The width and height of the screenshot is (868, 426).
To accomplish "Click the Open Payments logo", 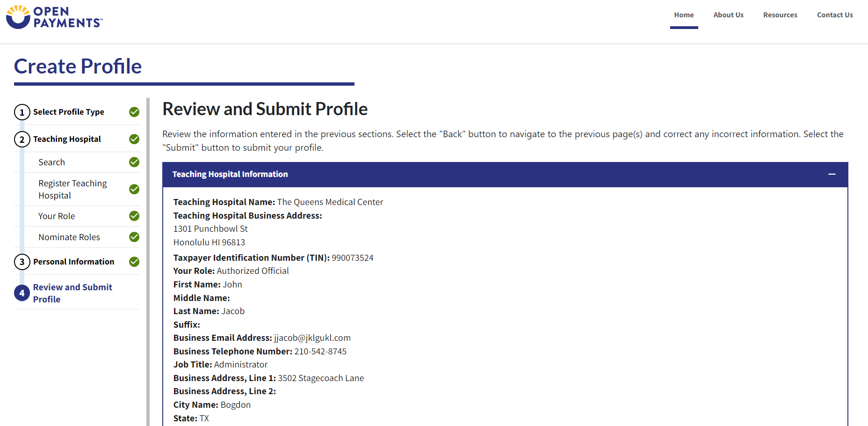I will 54,17.
